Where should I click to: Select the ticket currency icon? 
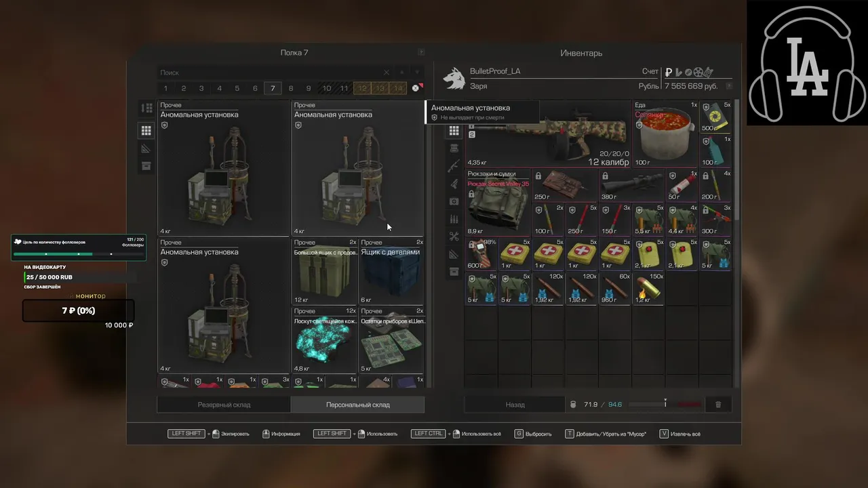coord(707,72)
